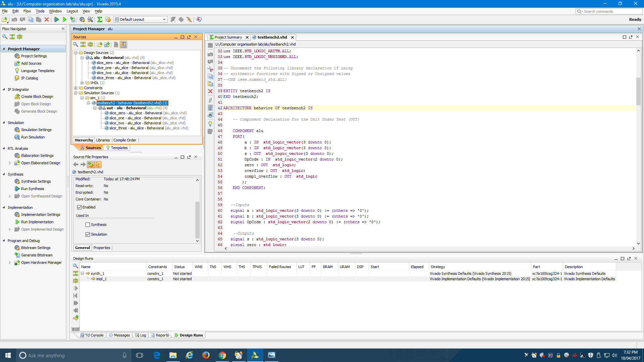The width and height of the screenshot is (644, 362).
Task: Click the Search commands field
Action: 609,11
